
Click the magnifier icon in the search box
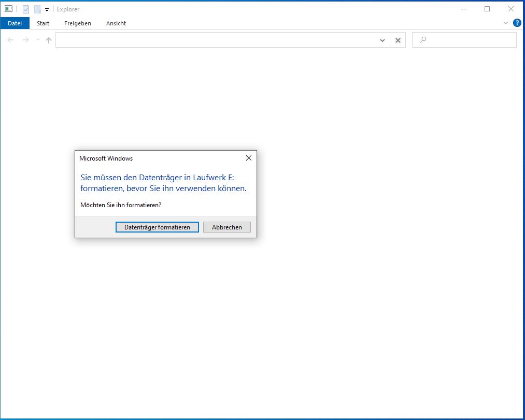423,40
